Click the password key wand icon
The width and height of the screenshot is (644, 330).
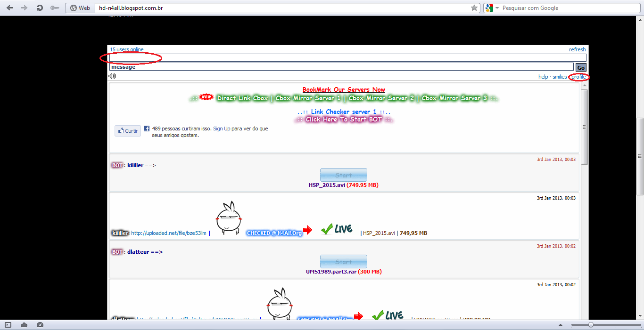pyautogui.click(x=55, y=8)
